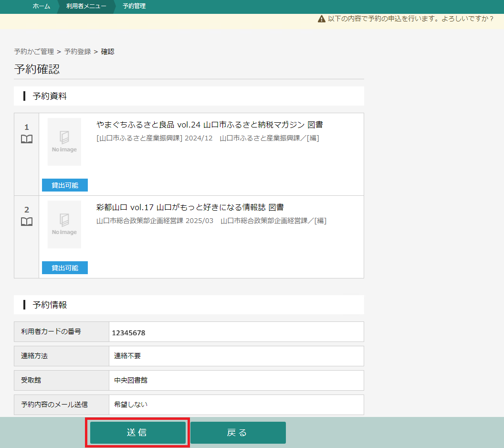Click the 予約内容のメール送信 value 希望しない
Screen dimensions: 504x448
(131, 405)
